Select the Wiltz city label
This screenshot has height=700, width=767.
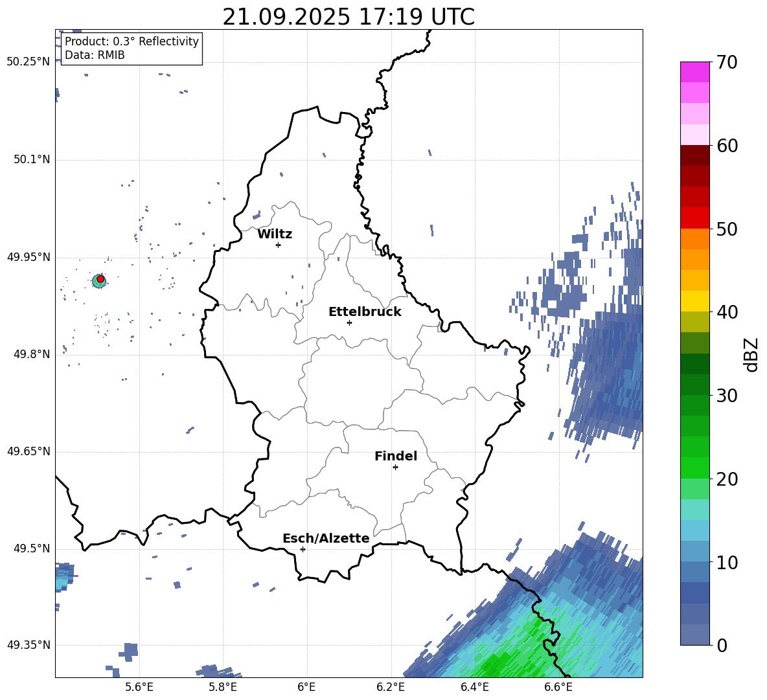pos(275,234)
